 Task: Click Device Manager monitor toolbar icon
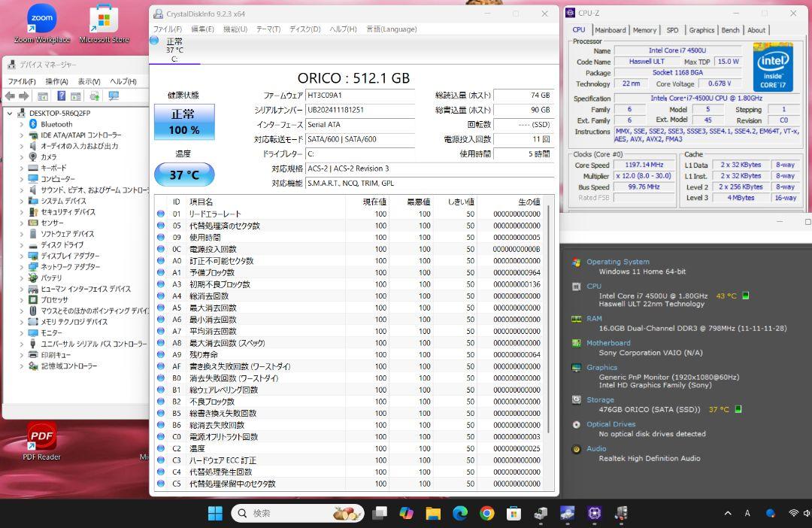(114, 96)
